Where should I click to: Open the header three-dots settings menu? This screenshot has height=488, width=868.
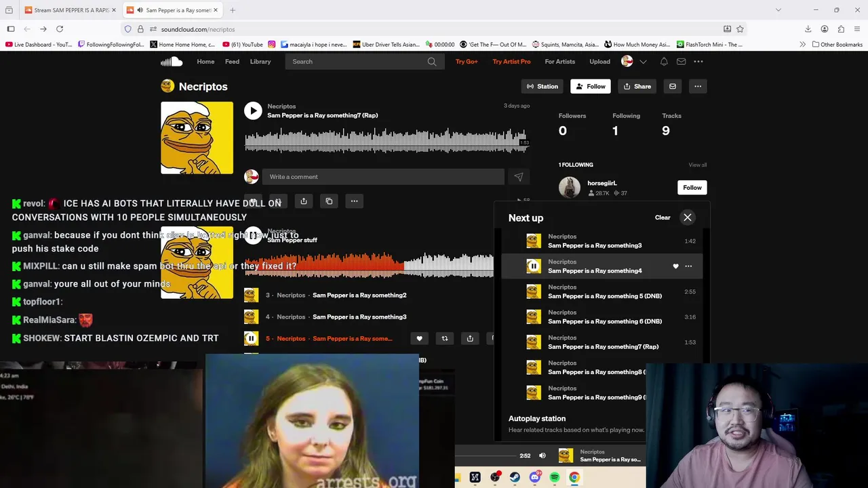pos(698,62)
